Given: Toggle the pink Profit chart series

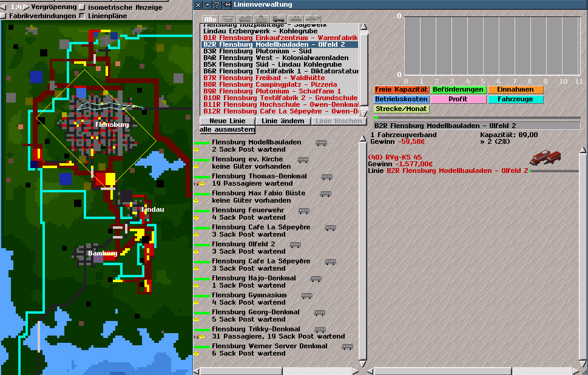Looking at the screenshot, I should click(x=458, y=99).
